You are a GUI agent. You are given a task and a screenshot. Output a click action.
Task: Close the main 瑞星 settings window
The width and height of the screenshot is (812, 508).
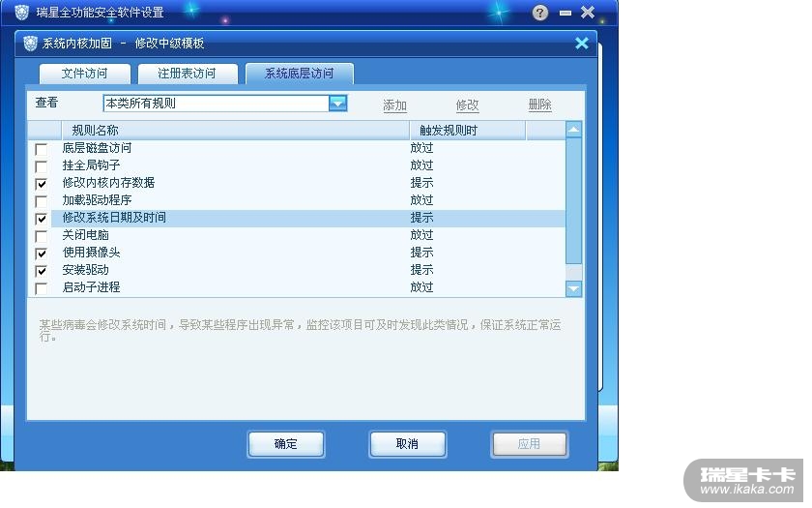coord(588,12)
